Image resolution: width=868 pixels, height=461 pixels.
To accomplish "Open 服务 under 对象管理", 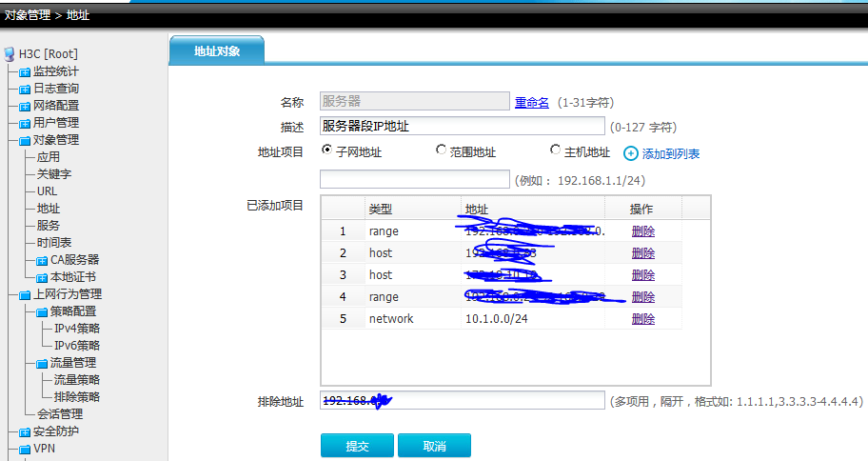I will point(49,226).
